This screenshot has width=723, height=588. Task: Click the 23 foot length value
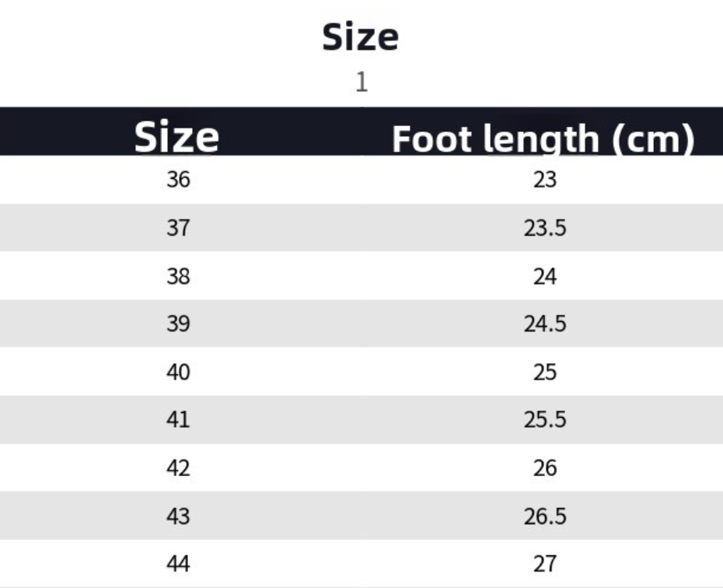(545, 180)
